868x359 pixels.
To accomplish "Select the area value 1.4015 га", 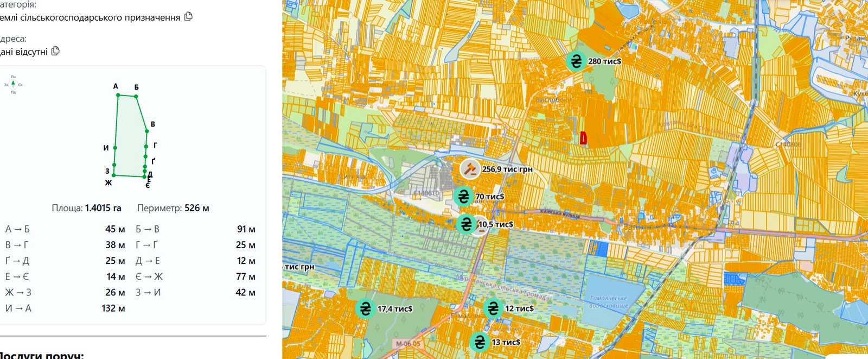I will point(103,208).
